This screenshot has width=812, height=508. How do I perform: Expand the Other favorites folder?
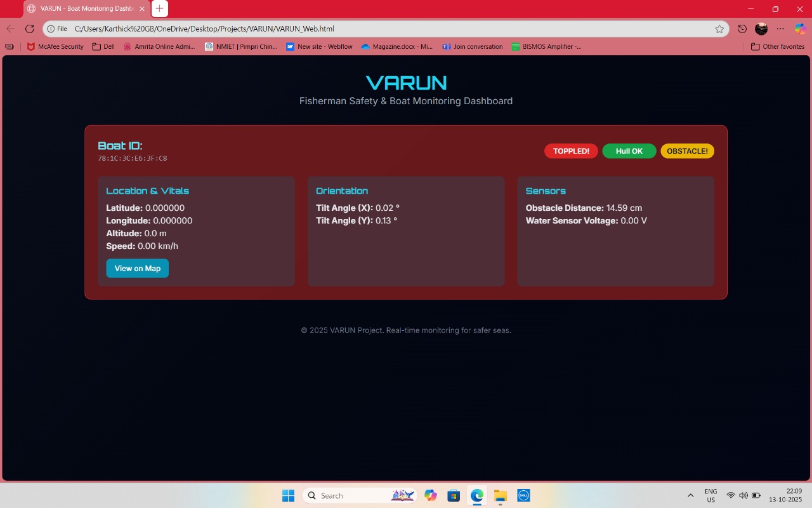[777, 46]
